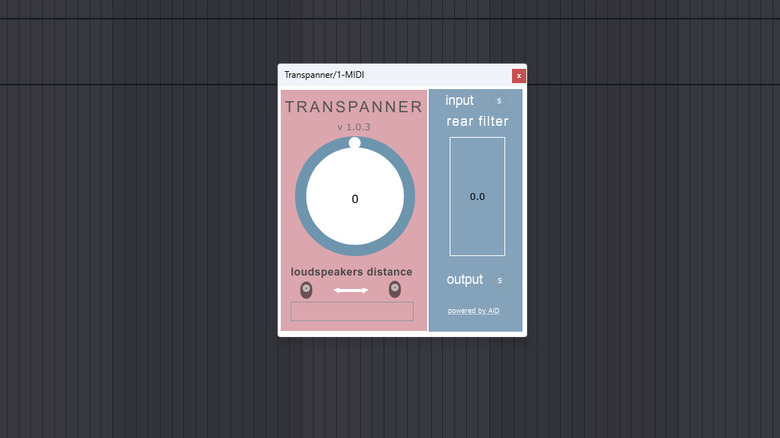The width and height of the screenshot is (780, 438).
Task: Click the double-headed arrow between the loudspeakers
Action: click(351, 290)
